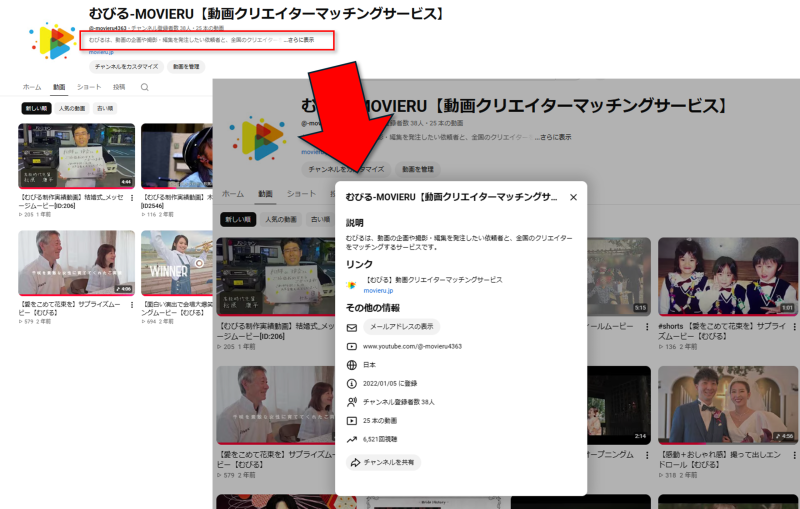Click title 【面白い演出で会場大爆笑 in left screenshot

177,308
